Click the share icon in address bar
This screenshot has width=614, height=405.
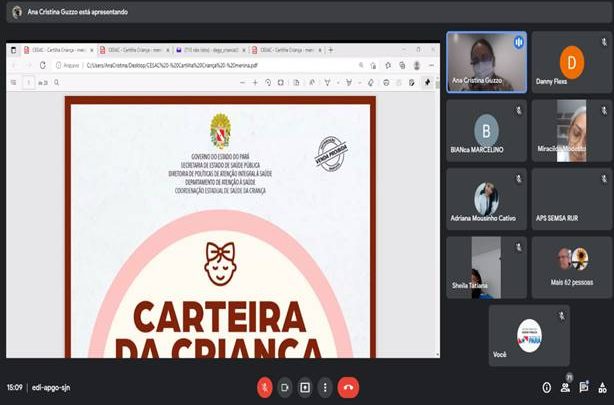point(374,65)
